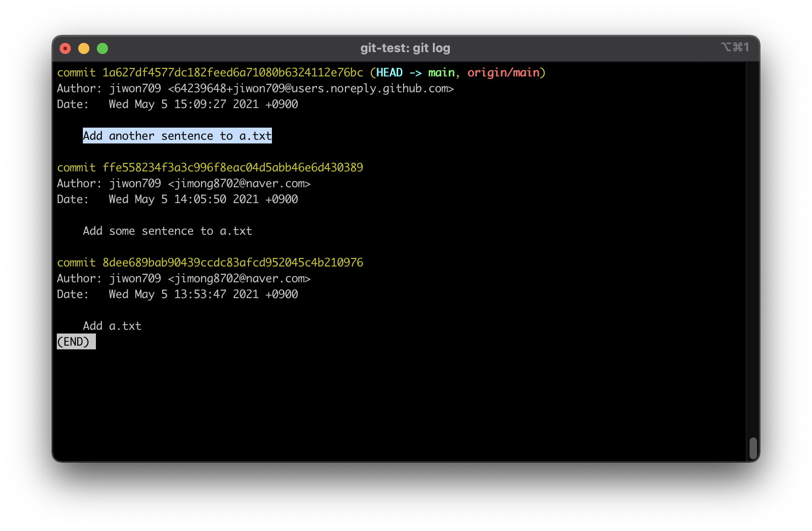Viewport: 812px width, 531px height.
Task: Click commit hash ffe558234f3a3c996f8eac04d5abb46e6d430389
Action: [x=233, y=168]
